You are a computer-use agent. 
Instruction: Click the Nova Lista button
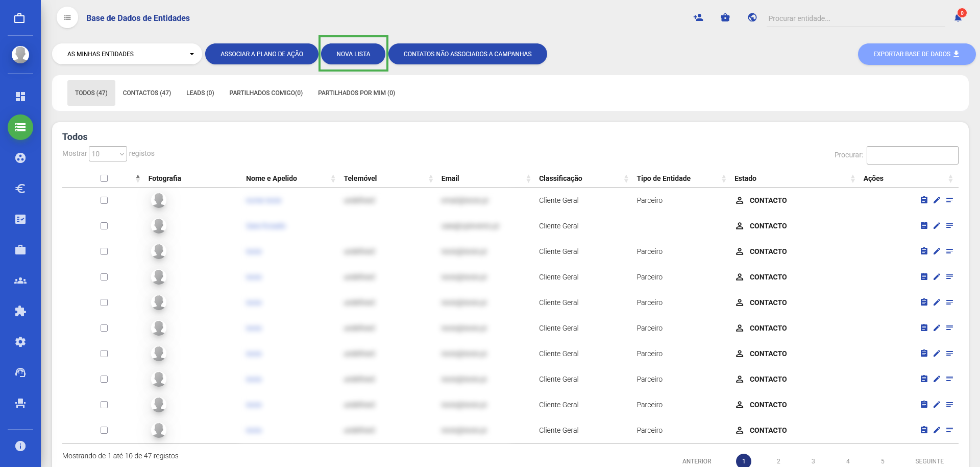point(353,54)
